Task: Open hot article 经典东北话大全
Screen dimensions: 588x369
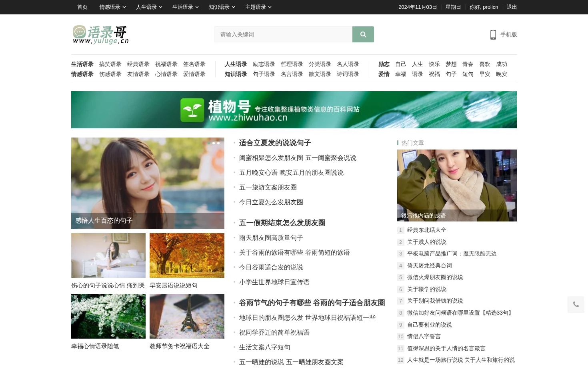Action: point(427,230)
